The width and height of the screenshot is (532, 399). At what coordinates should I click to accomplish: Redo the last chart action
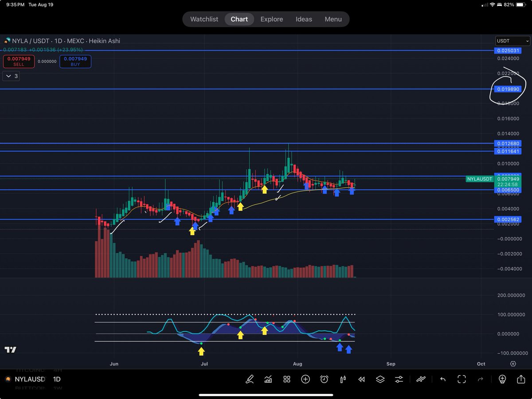[x=480, y=379]
